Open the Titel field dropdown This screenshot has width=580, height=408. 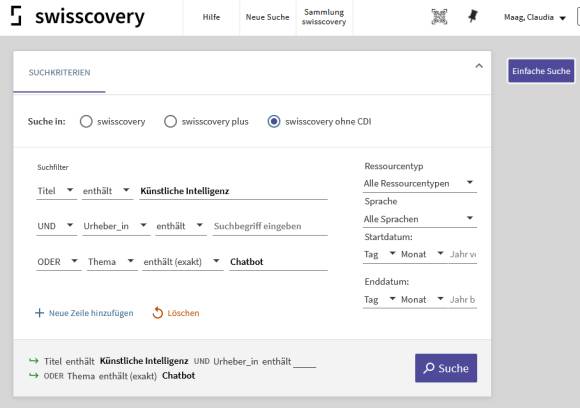point(56,191)
